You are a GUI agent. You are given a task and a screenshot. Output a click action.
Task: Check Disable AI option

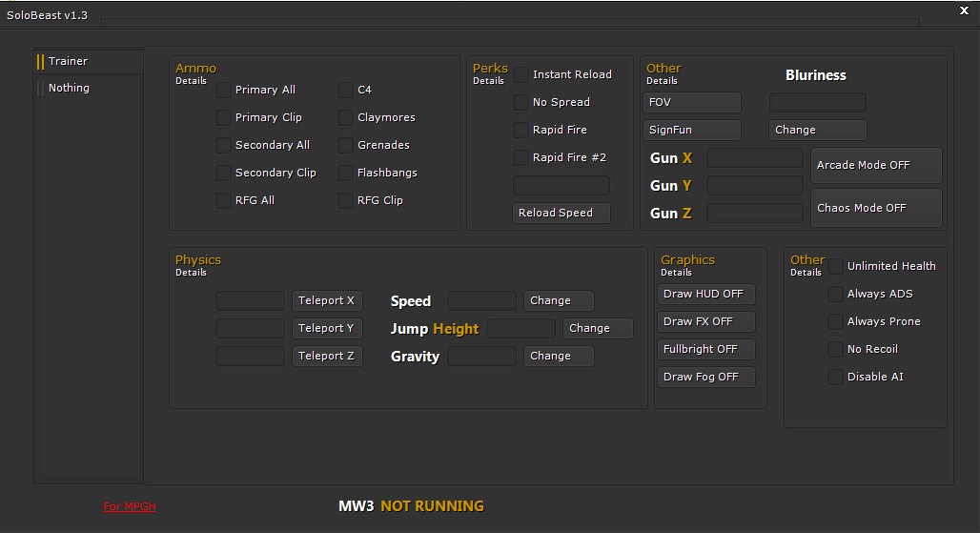pos(835,377)
